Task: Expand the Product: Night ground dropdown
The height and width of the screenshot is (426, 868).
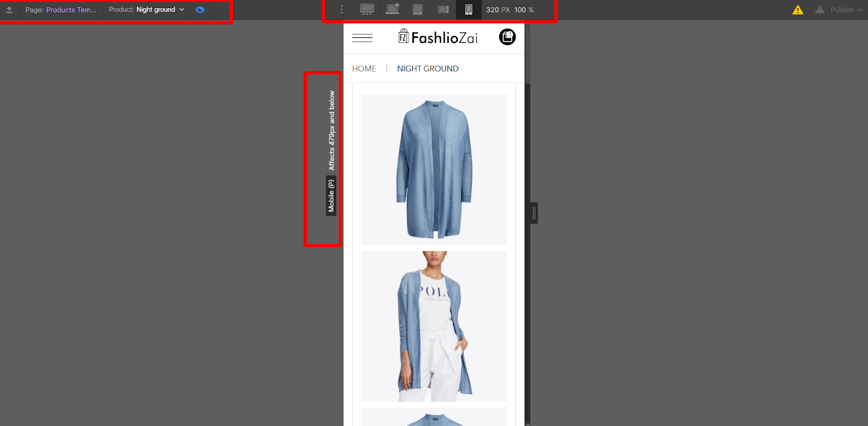Action: coord(146,10)
